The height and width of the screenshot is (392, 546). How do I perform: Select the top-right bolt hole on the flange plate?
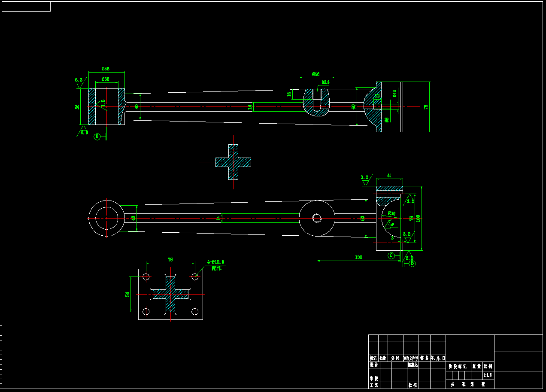click(195, 277)
